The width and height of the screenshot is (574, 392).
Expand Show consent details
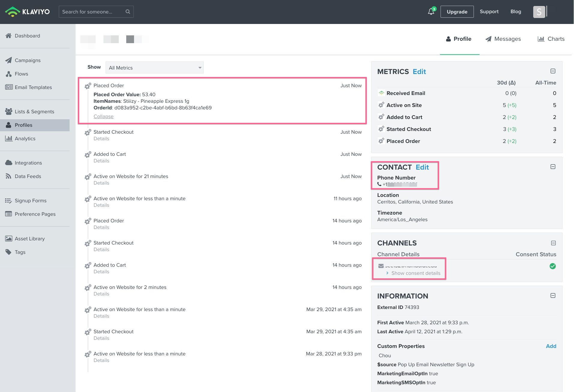[x=416, y=273]
